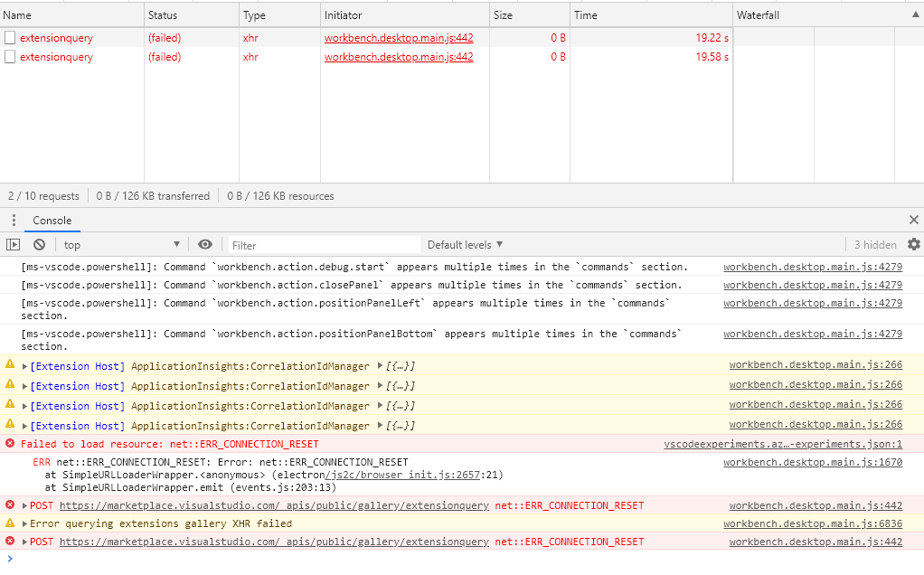Clear the console output

coord(40,244)
